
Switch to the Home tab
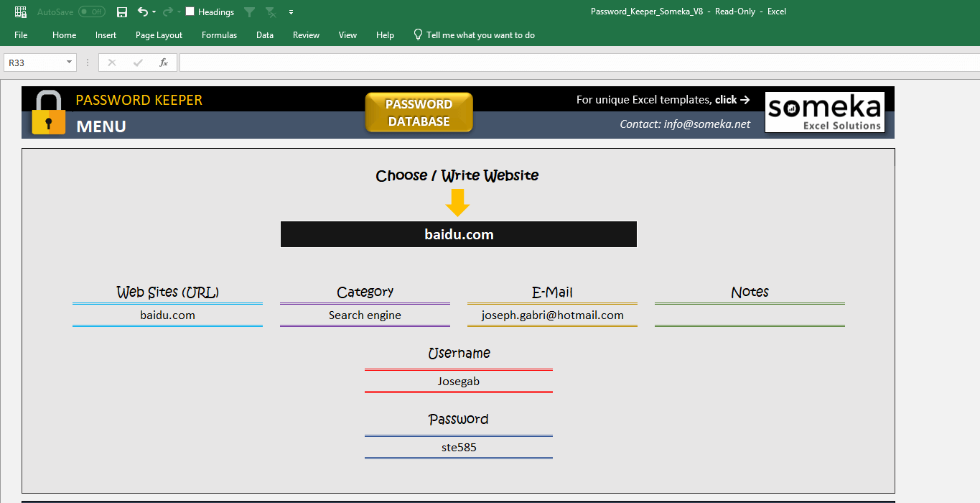64,35
